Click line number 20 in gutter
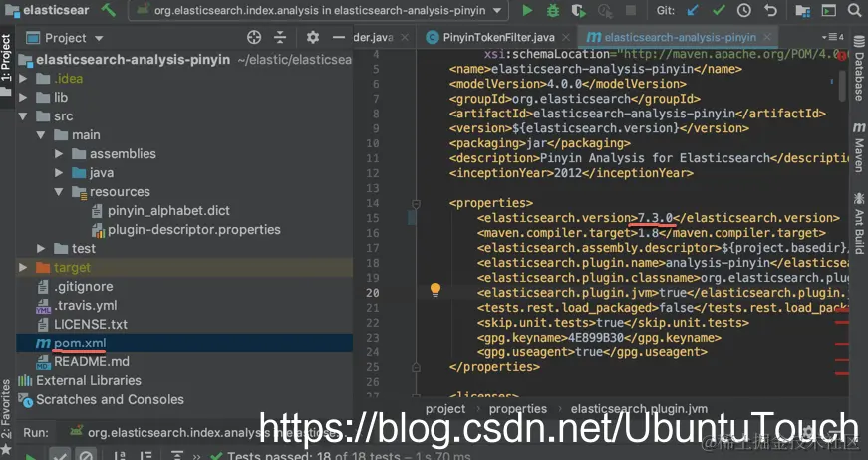Viewport: 868px width, 460px height. click(372, 293)
